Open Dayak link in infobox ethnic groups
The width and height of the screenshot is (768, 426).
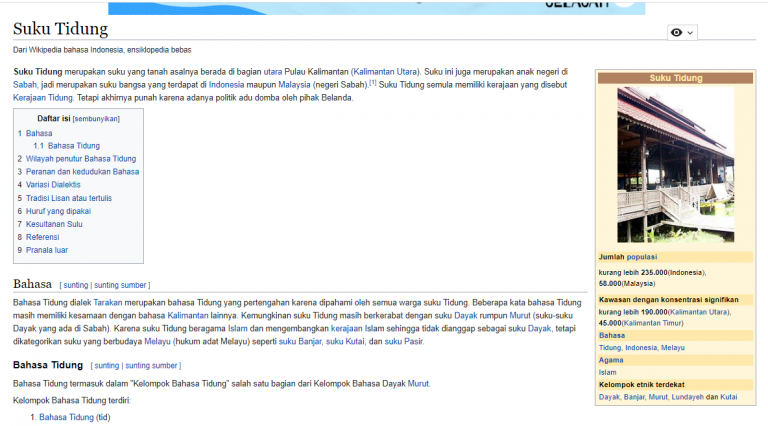coord(609,397)
